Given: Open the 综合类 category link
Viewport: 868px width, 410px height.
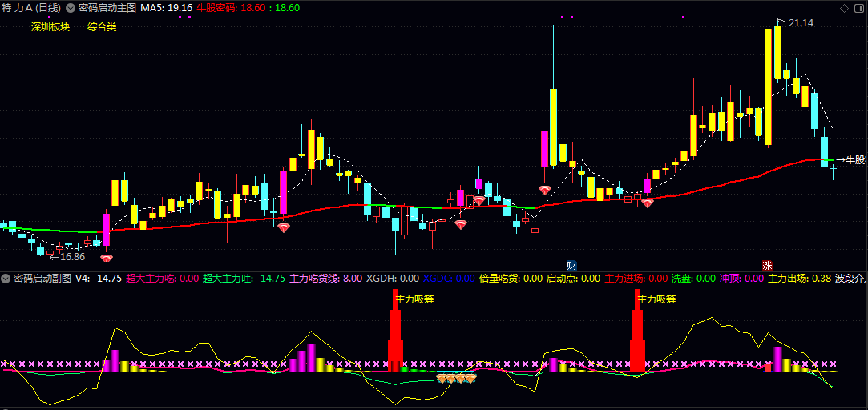Looking at the screenshot, I should pyautogui.click(x=102, y=27).
